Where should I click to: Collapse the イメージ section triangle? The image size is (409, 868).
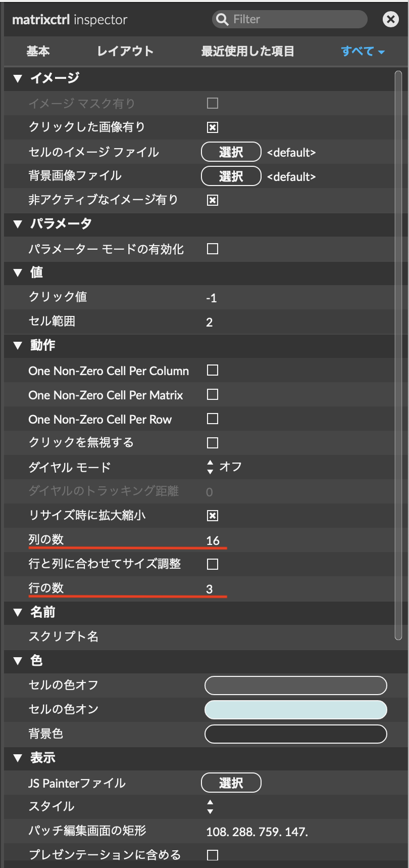tap(18, 78)
